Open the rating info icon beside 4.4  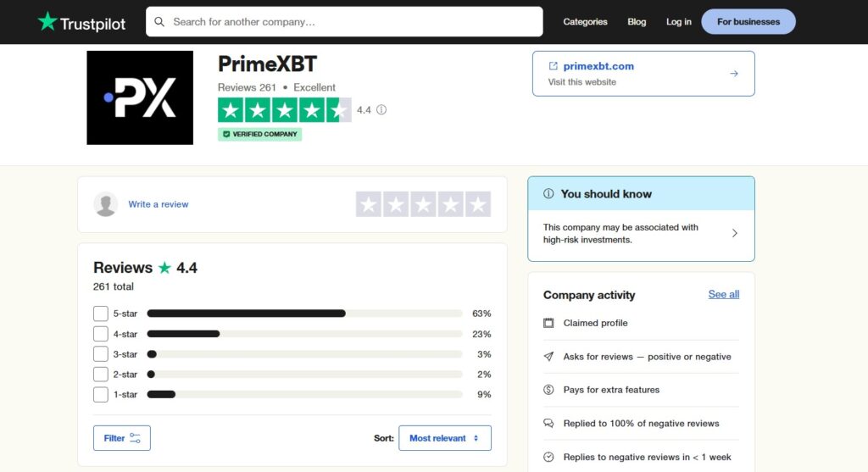[x=381, y=109]
